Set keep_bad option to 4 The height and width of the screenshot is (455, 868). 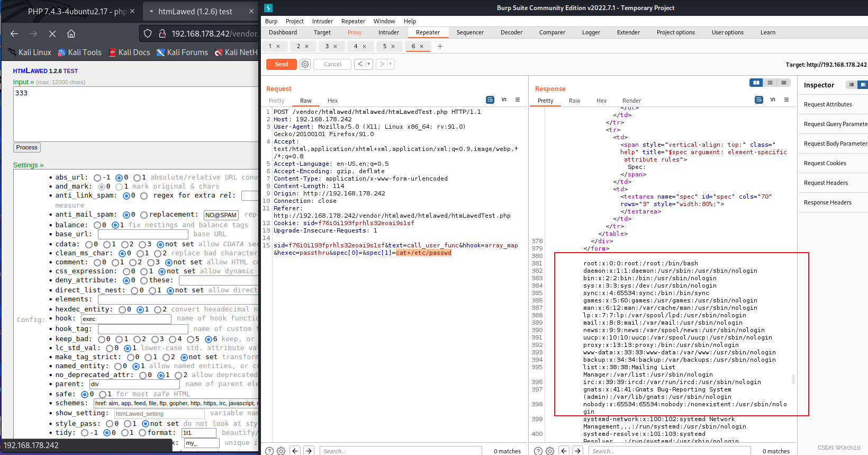tap(173, 339)
